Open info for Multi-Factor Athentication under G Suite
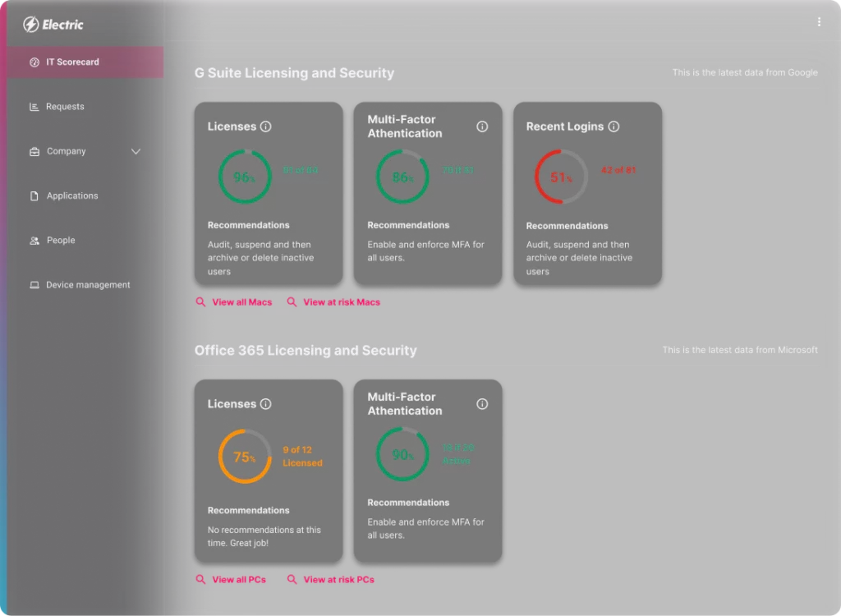This screenshot has height=616, width=841. pos(482,126)
